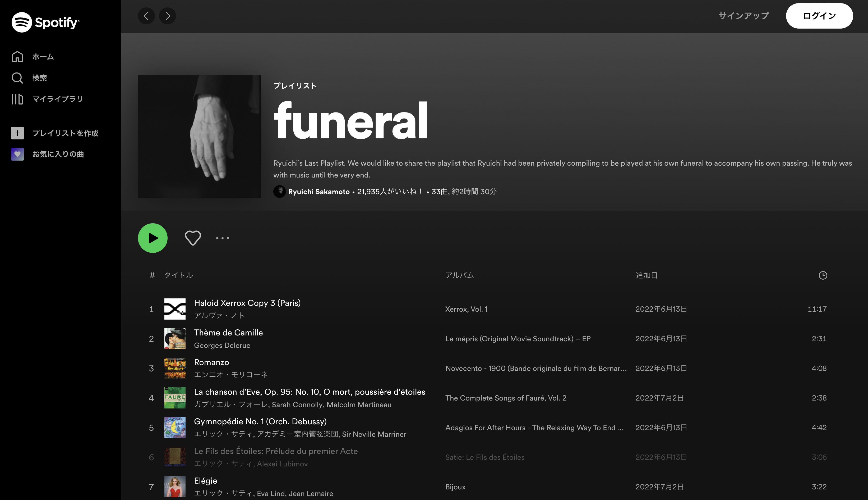Click the clock duration column icon
The height and width of the screenshot is (500, 868).
click(823, 275)
